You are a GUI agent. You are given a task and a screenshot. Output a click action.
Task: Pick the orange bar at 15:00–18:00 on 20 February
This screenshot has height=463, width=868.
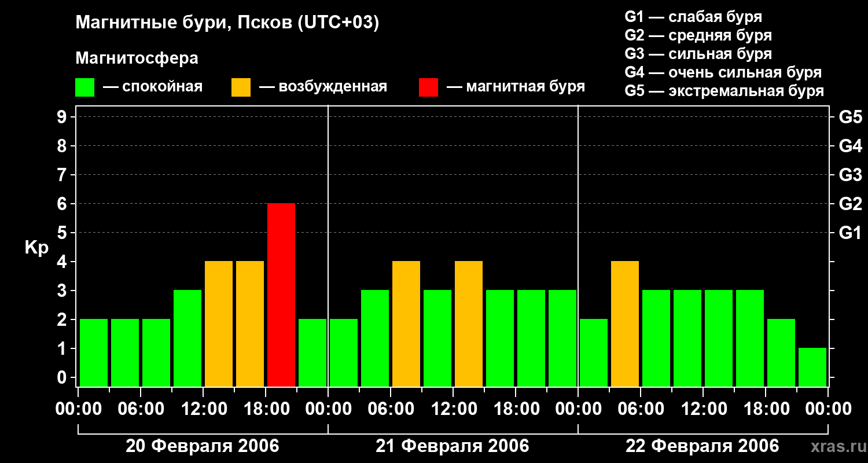click(x=250, y=324)
